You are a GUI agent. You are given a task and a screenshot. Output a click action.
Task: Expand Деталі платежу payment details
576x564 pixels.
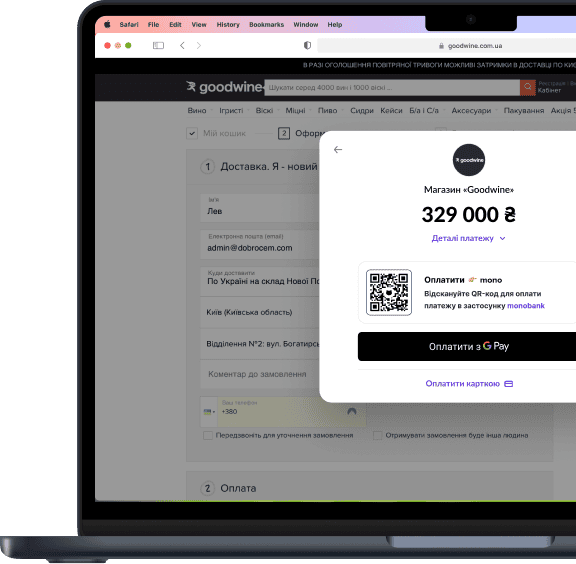(x=468, y=238)
